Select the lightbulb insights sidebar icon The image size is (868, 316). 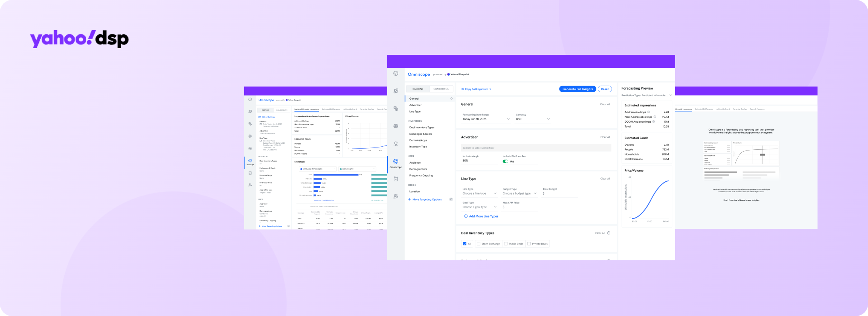tap(396, 144)
